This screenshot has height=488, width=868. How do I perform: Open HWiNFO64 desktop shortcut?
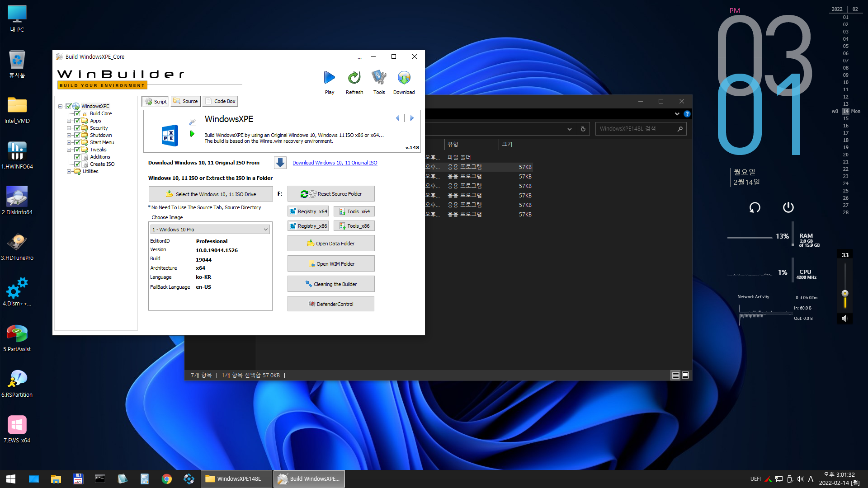click(x=17, y=156)
